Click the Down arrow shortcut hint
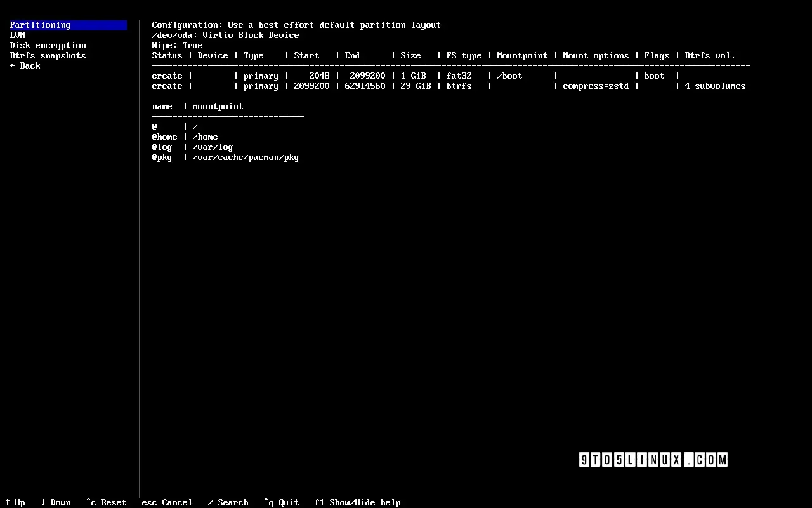The image size is (812, 508). tap(56, 502)
